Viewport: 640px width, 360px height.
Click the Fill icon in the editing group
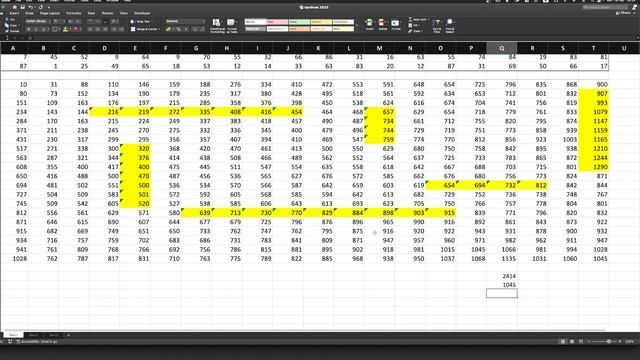tap(410, 25)
